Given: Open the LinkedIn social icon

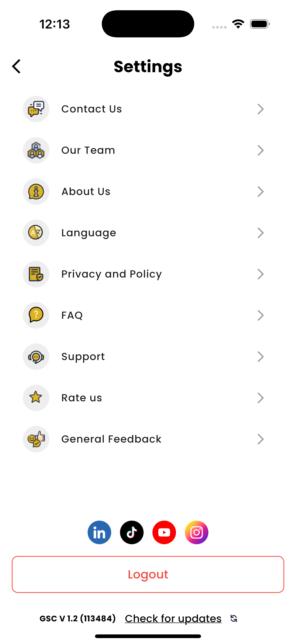Looking at the screenshot, I should click(x=99, y=532).
